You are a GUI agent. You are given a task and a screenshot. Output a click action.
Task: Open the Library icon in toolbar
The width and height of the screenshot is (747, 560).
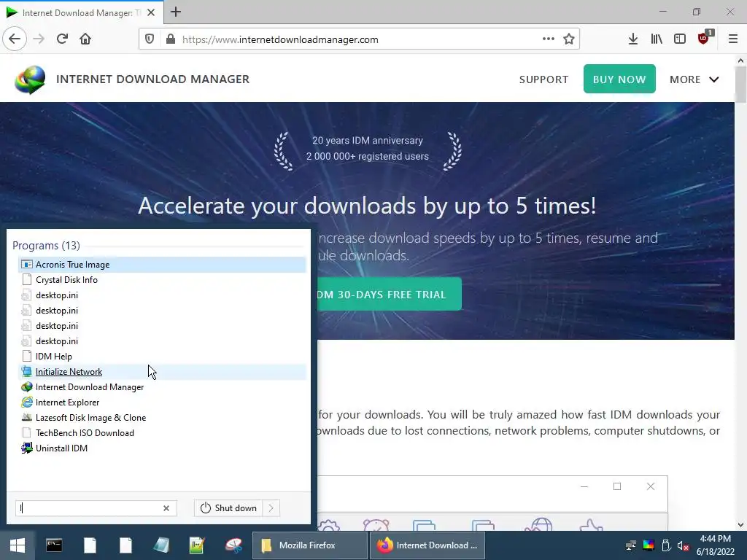[x=657, y=39]
